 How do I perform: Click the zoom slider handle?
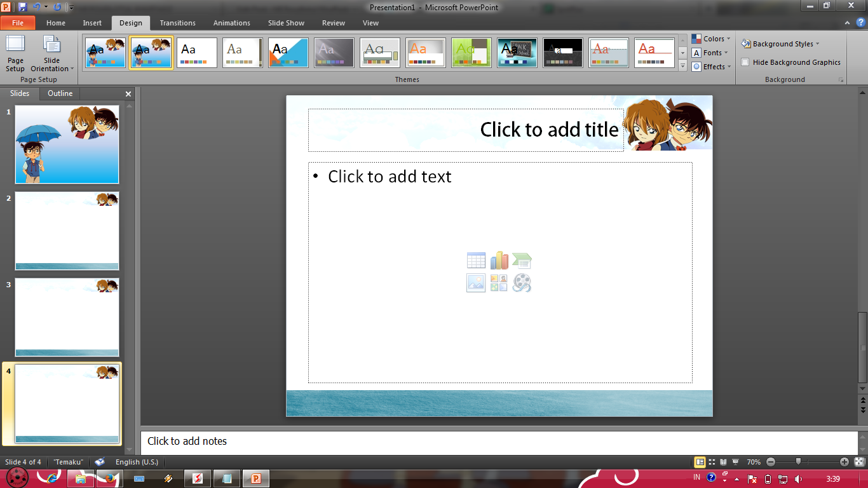coord(798,462)
